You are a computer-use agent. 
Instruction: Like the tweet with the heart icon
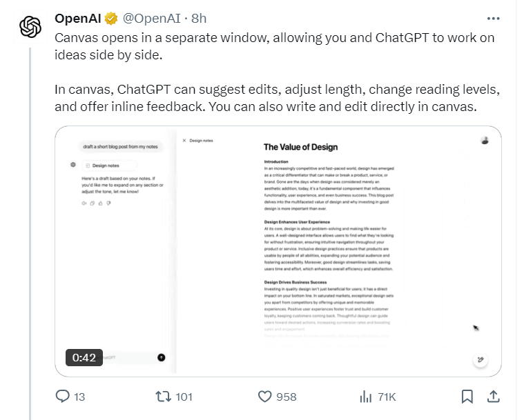coord(265,397)
